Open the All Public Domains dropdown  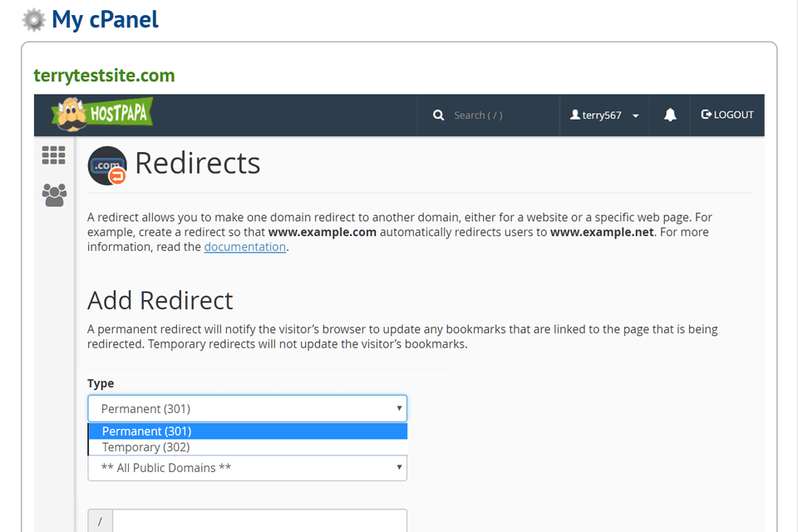tap(247, 468)
